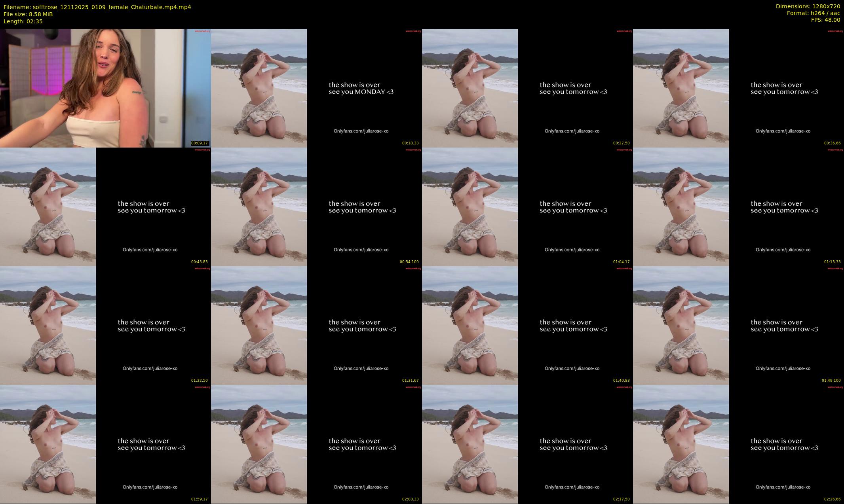Click the 00:36.66 timestamp label
Viewport: 844px width, 504px height.
(832, 143)
